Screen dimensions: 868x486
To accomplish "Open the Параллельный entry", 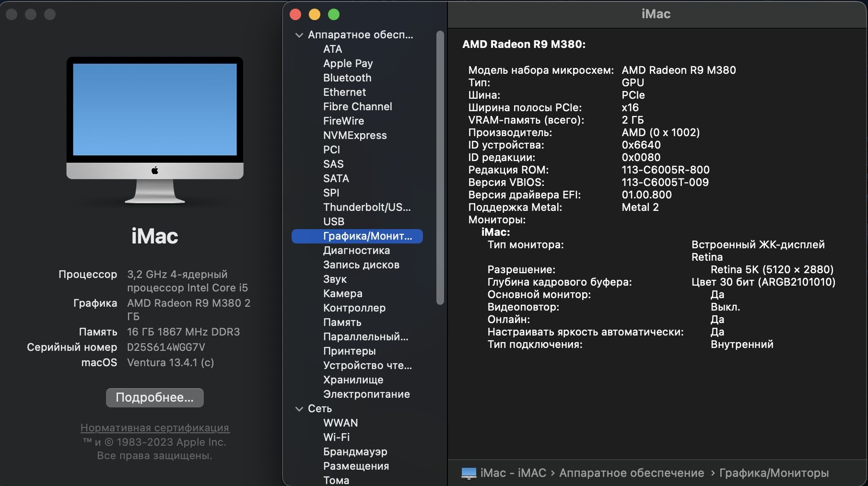I will pyautogui.click(x=366, y=336).
